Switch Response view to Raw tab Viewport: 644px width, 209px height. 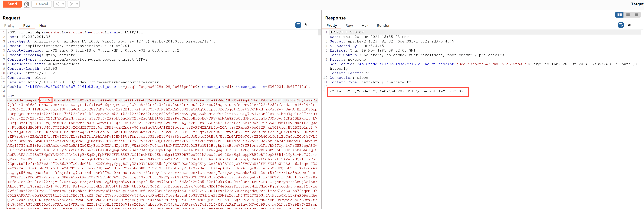[x=349, y=25]
